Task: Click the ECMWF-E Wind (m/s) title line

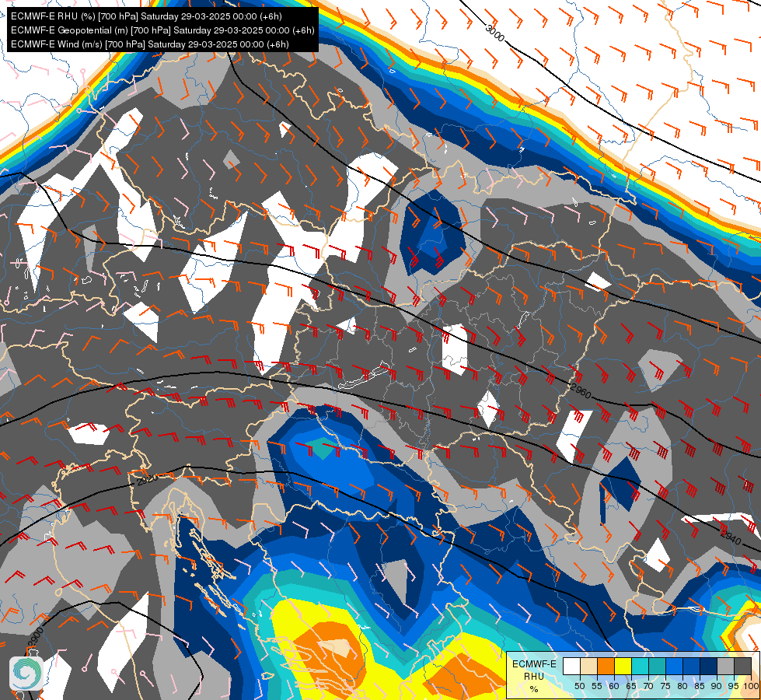Action: pyautogui.click(x=150, y=44)
